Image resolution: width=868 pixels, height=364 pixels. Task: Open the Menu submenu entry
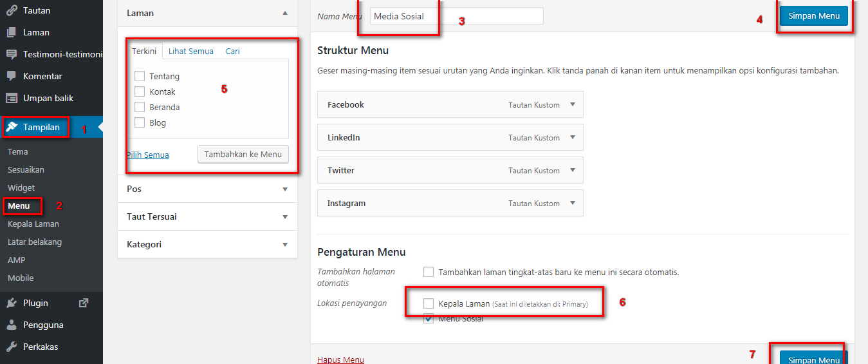19,206
